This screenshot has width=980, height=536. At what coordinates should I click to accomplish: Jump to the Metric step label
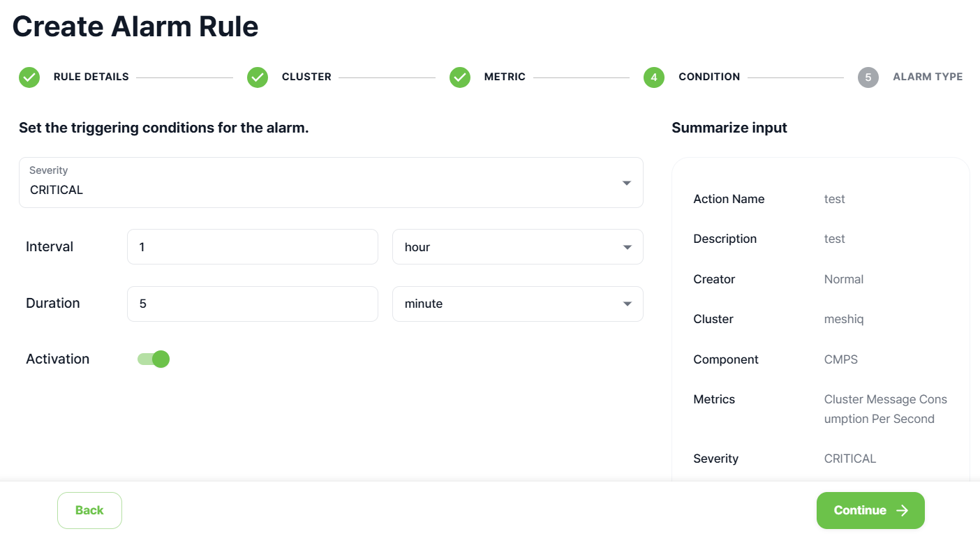coord(505,77)
